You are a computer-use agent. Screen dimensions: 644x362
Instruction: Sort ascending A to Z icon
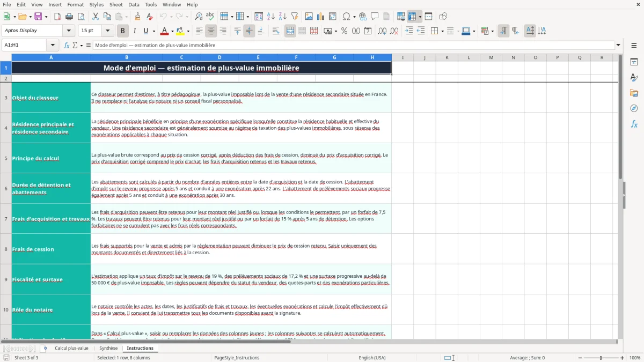270,17
